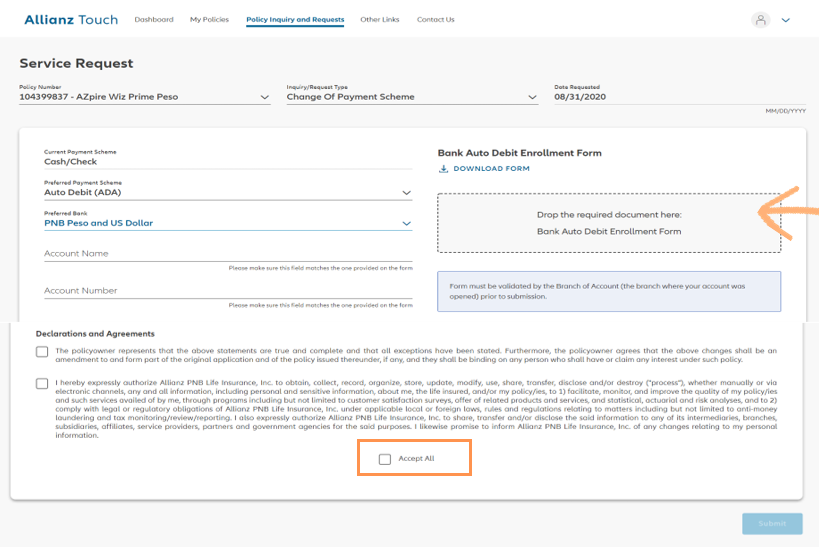Open the My Policies tab

[x=209, y=20]
